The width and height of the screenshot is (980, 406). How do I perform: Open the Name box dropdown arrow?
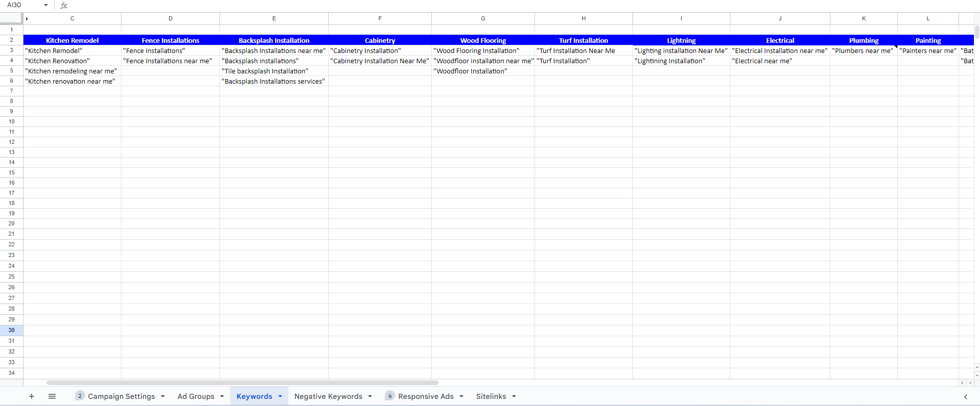46,5
